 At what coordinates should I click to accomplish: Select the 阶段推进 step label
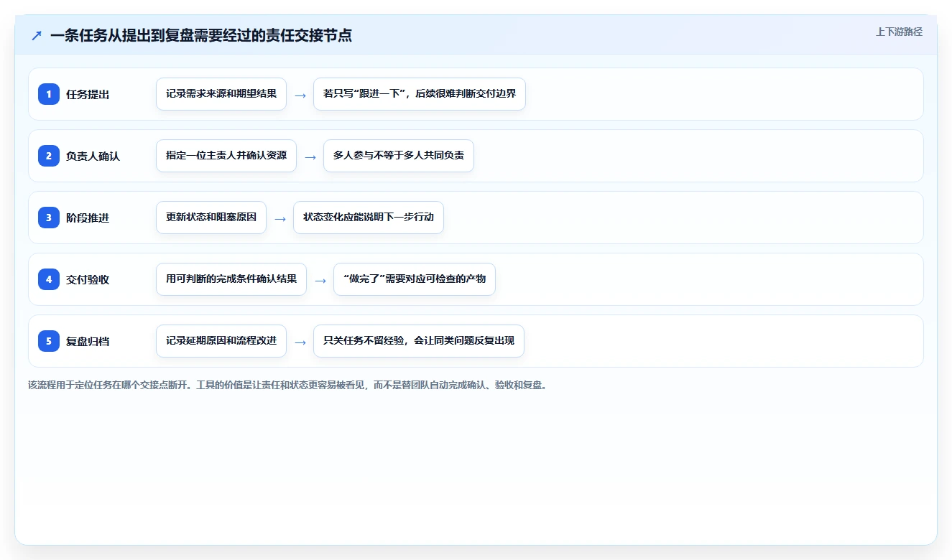[x=88, y=218]
